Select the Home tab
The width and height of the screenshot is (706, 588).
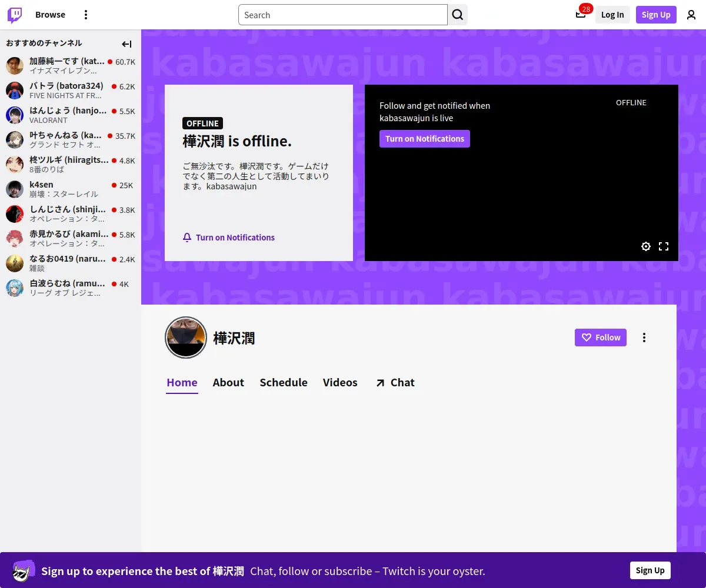click(182, 383)
